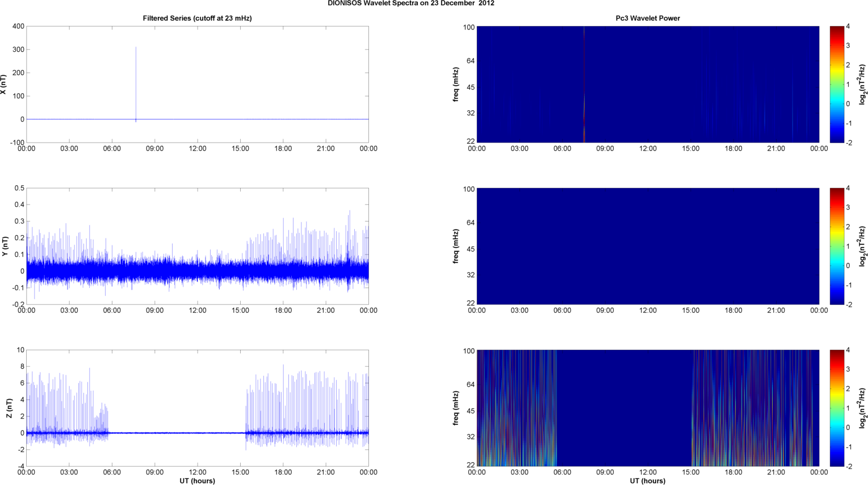Viewport: 868px width, 485px height.
Task: Click the "0.5" tick on the Y series plot
Action: 19,188
